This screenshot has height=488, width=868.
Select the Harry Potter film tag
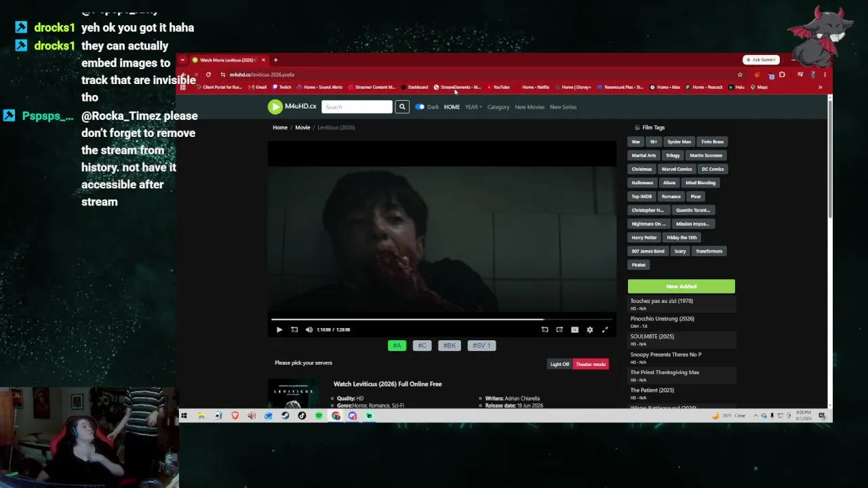click(x=644, y=237)
